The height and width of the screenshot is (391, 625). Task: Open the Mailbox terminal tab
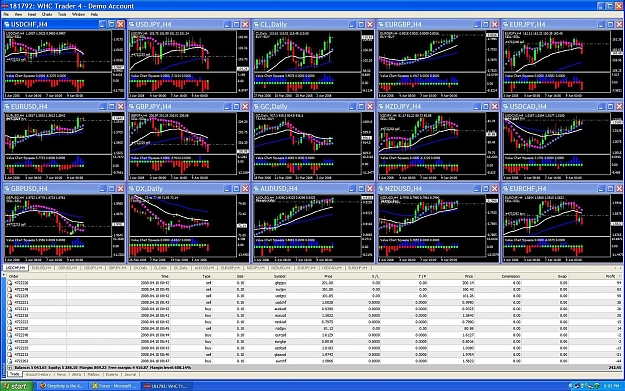tap(94, 375)
